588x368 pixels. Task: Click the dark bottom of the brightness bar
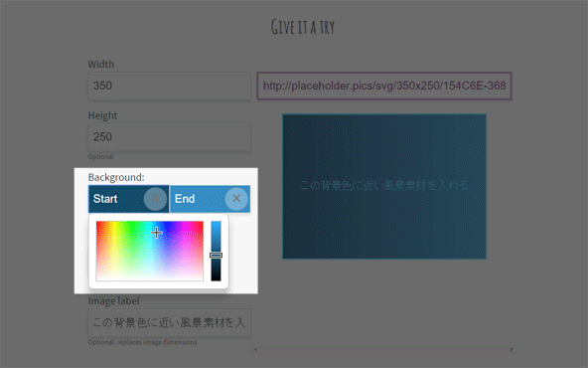(x=216, y=277)
